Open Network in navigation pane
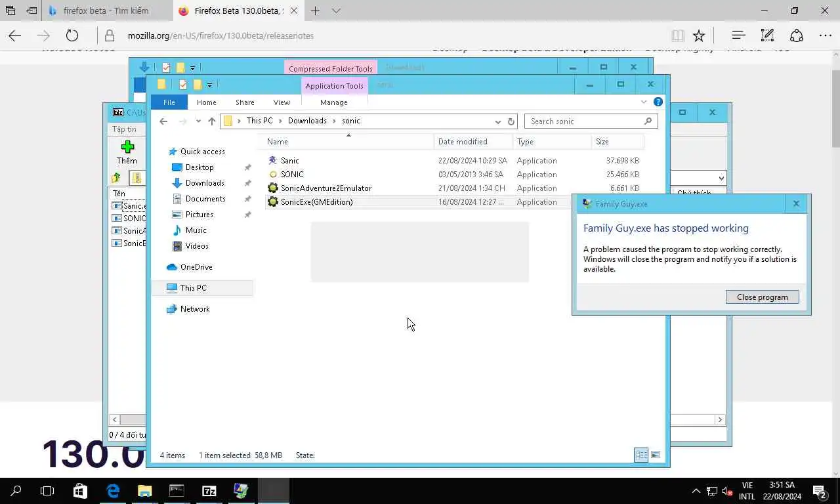The image size is (840, 504). [195, 309]
